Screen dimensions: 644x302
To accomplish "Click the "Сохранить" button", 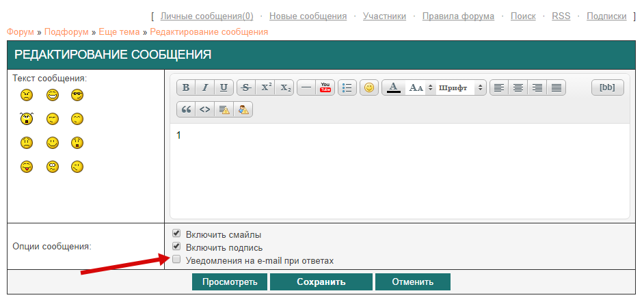I will [321, 282].
